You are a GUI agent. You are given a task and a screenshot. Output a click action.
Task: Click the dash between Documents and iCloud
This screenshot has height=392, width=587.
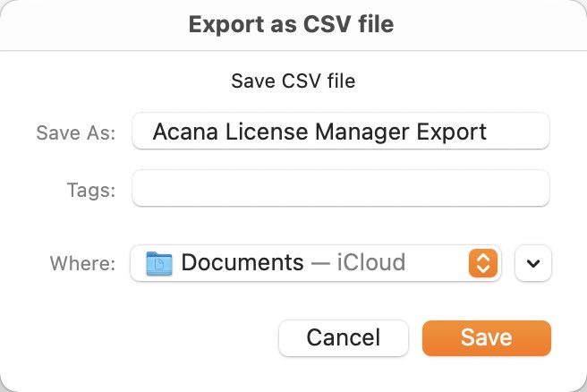[x=320, y=263]
